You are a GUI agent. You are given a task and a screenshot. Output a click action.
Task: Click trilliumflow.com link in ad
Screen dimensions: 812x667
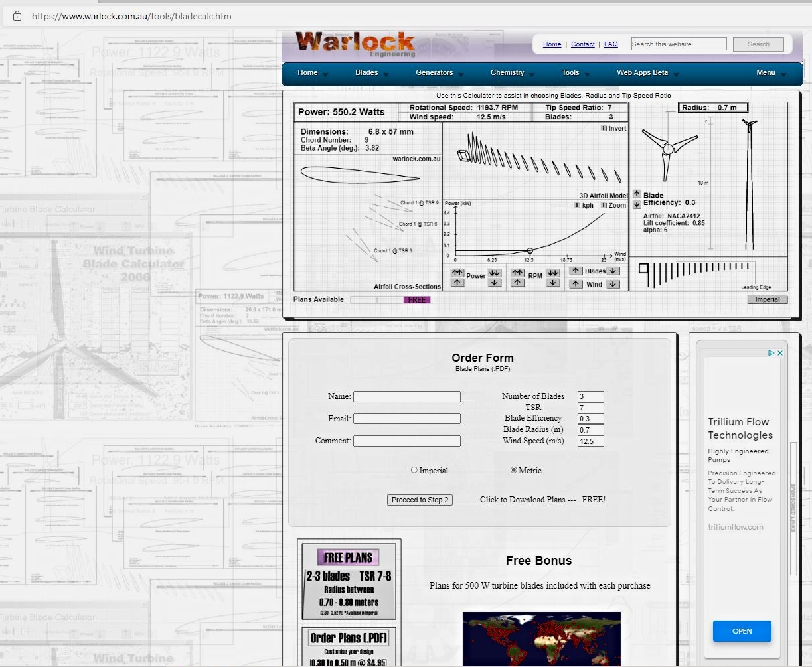click(736, 527)
